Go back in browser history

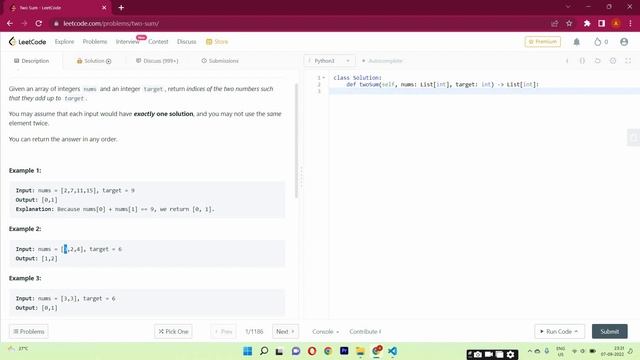(10, 24)
